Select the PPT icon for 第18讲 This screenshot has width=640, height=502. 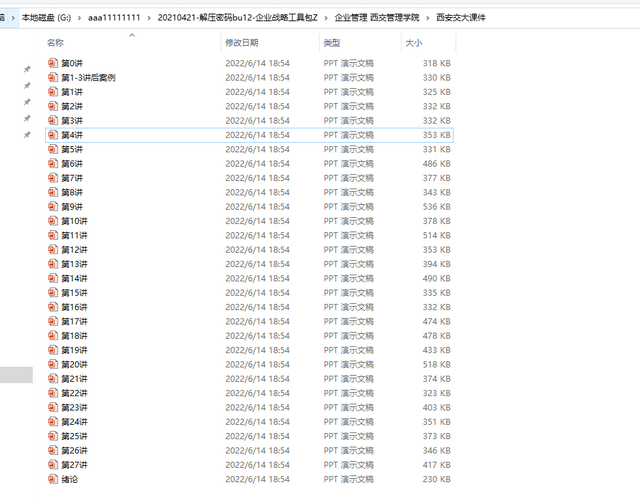pos(53,335)
